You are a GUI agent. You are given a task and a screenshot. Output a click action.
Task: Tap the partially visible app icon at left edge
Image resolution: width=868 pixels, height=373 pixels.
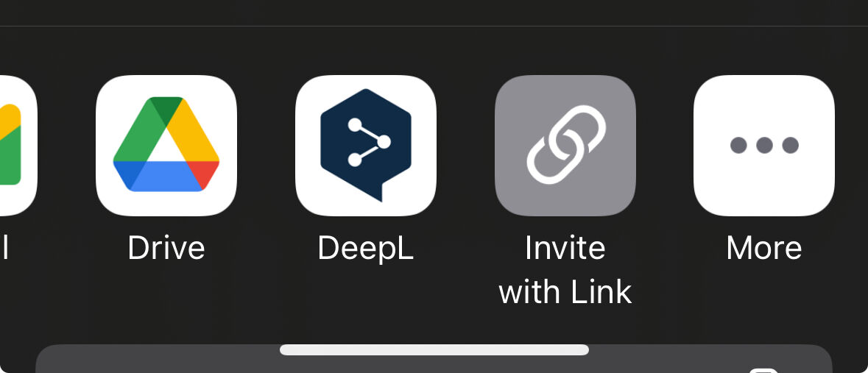pos(18,146)
